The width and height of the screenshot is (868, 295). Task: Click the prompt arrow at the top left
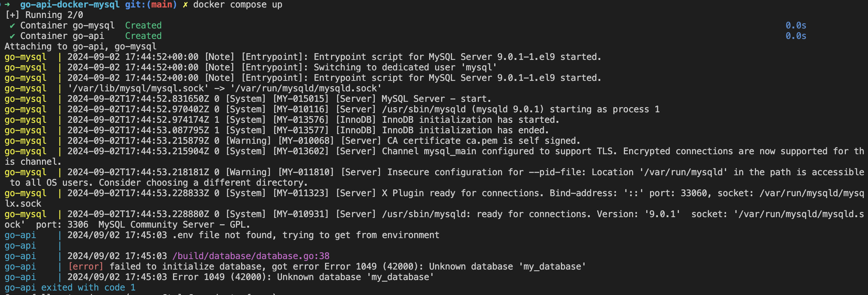click(7, 4)
